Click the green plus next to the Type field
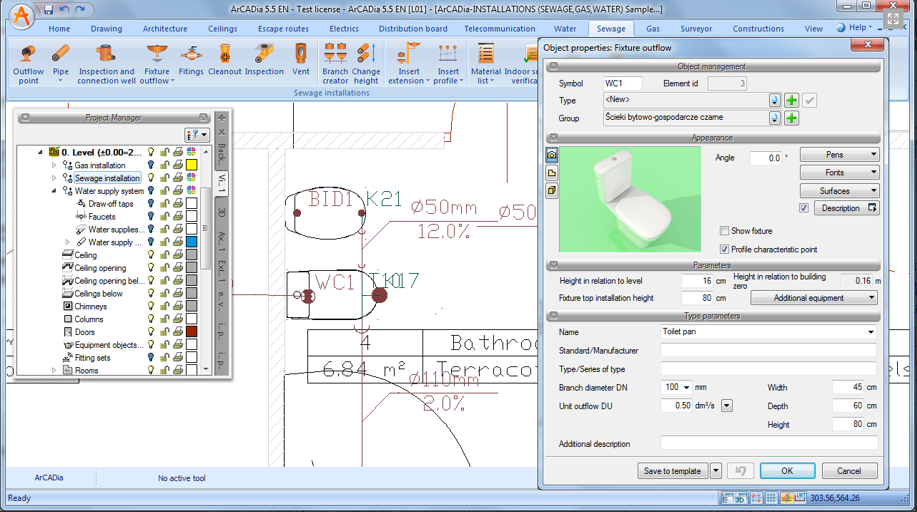The height and width of the screenshot is (512, 917). (791, 101)
